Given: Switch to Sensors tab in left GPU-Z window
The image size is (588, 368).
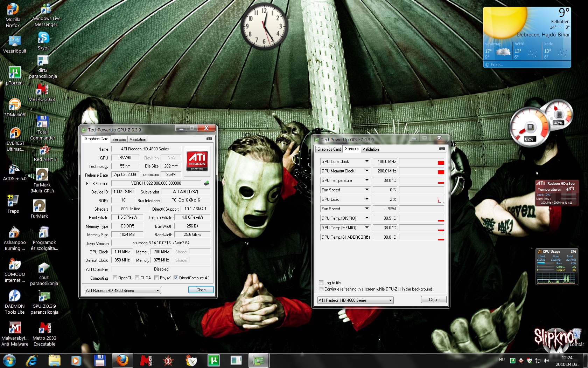Looking at the screenshot, I should coord(119,139).
